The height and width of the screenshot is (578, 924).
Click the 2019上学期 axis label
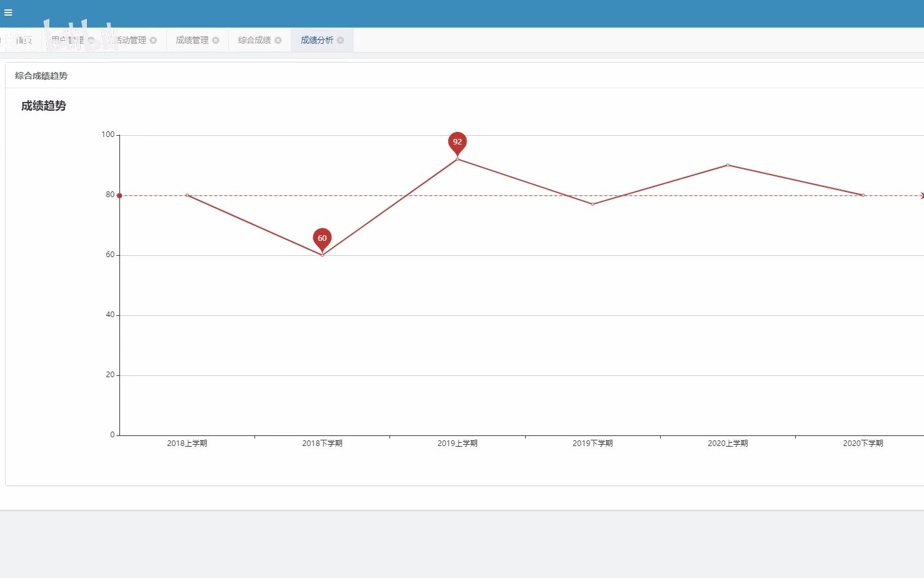(458, 444)
